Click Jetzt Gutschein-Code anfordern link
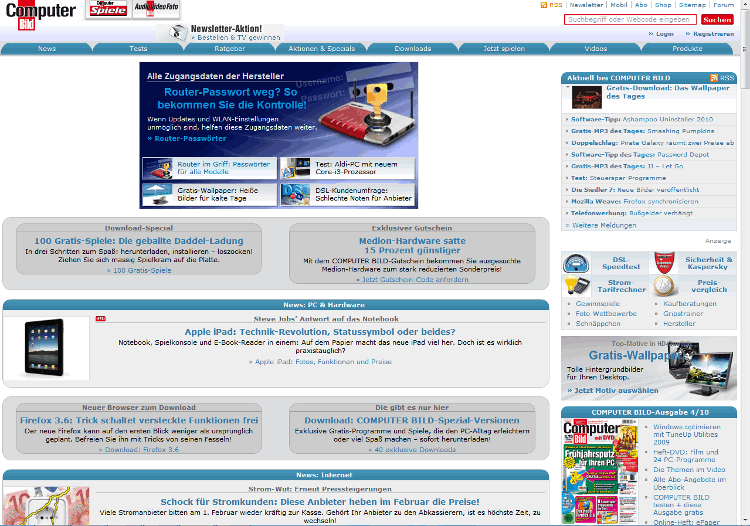 coord(412,279)
